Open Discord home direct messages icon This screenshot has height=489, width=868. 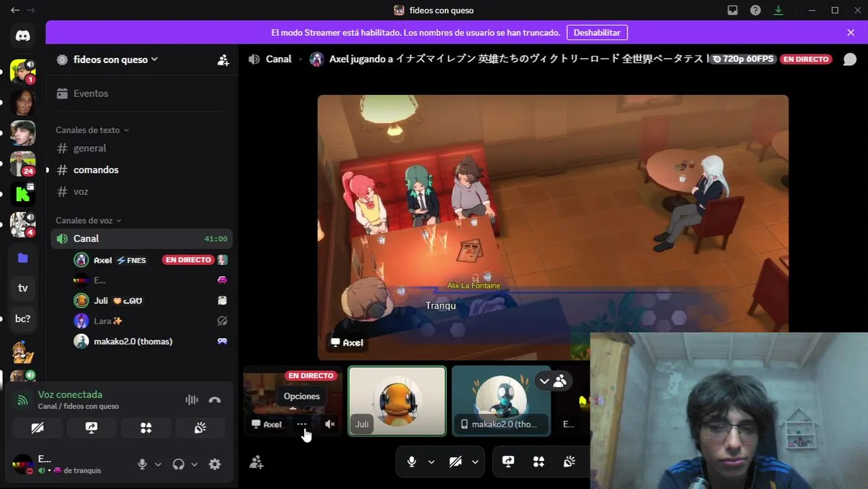(22, 36)
